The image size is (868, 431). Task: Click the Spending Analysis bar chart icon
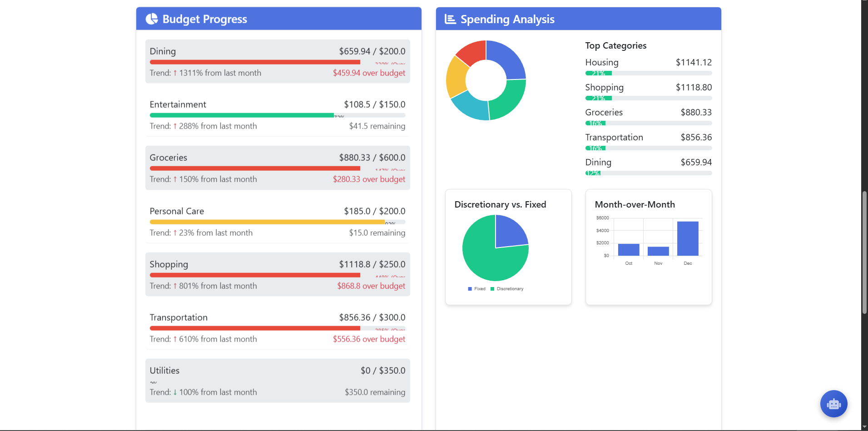tap(450, 19)
